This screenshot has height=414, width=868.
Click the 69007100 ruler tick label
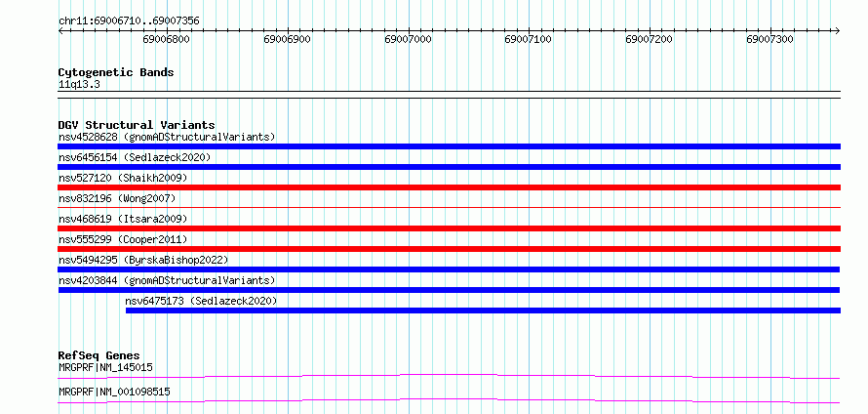(x=529, y=39)
